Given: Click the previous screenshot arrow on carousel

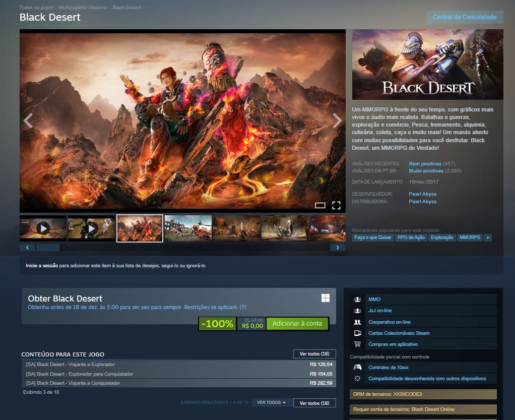Looking at the screenshot, I should (28, 121).
